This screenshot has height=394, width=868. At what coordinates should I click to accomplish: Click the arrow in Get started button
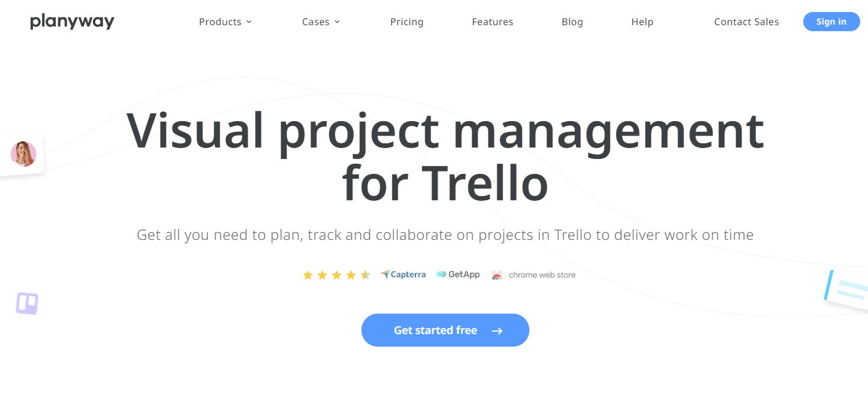[x=496, y=330]
